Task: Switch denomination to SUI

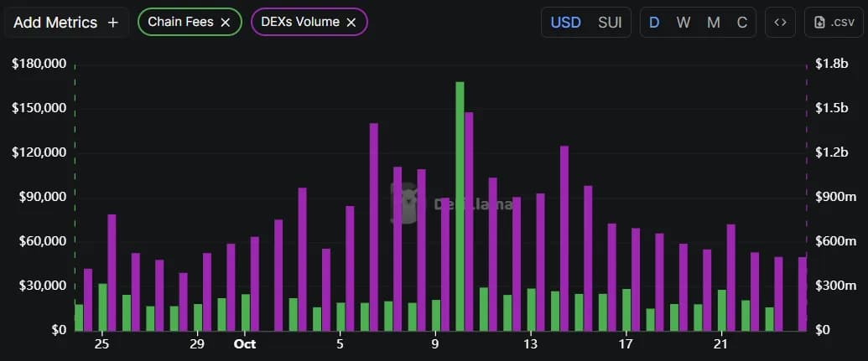Action: pyautogui.click(x=610, y=23)
